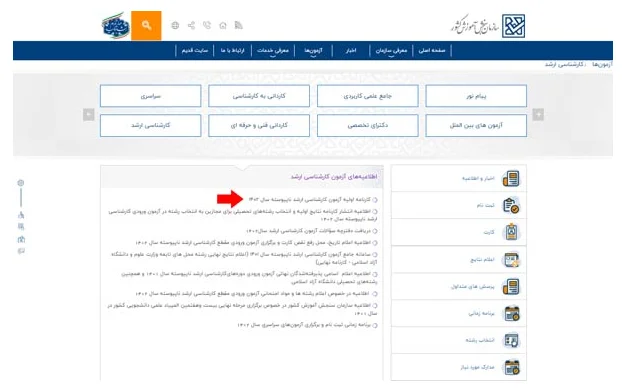Select the جامع علمی کاربردی exam box
Image resolution: width=622 pixels, height=391 pixels.
tap(368, 96)
